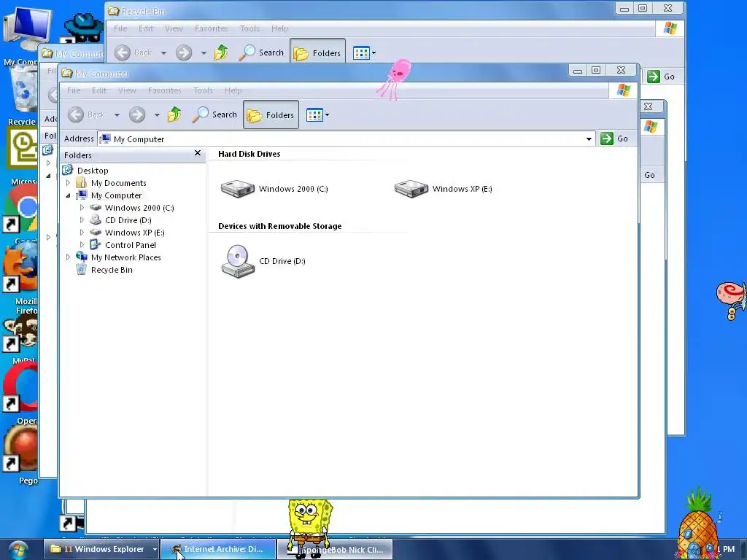The image size is (747, 560).
Task: Click Back in the Recycle Bin window
Action: click(x=133, y=52)
